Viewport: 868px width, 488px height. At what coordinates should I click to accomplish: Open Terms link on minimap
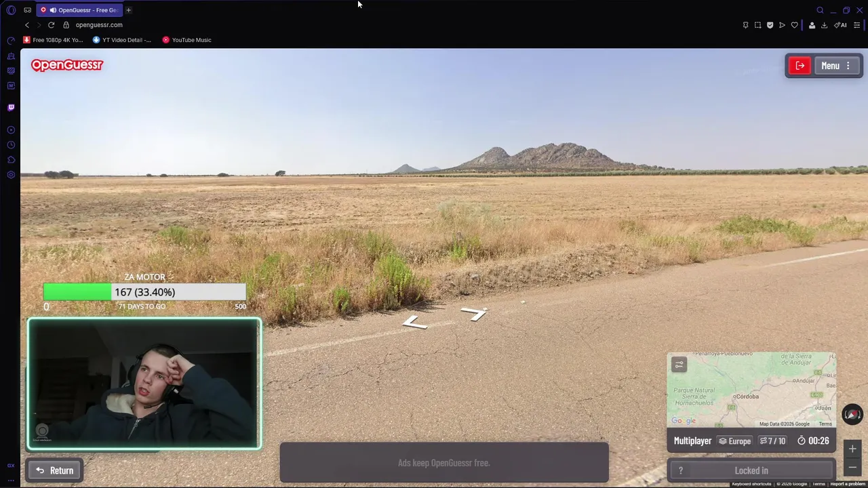point(825,424)
